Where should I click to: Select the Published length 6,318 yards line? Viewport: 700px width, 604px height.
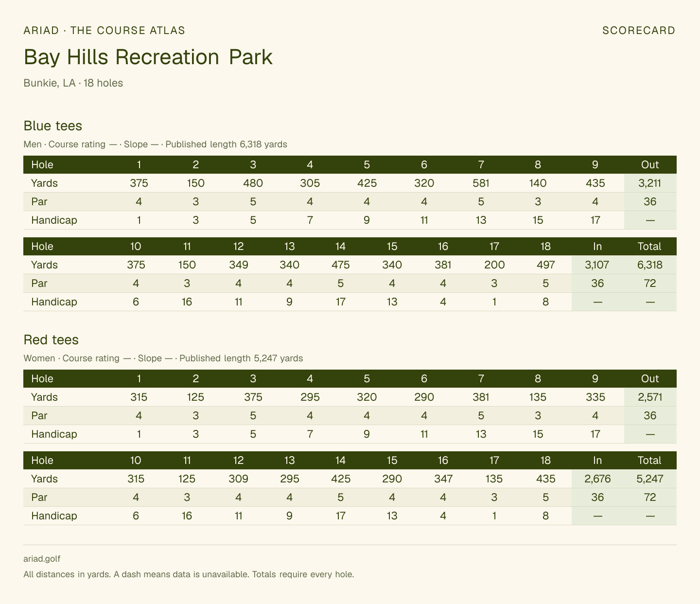[x=227, y=144]
